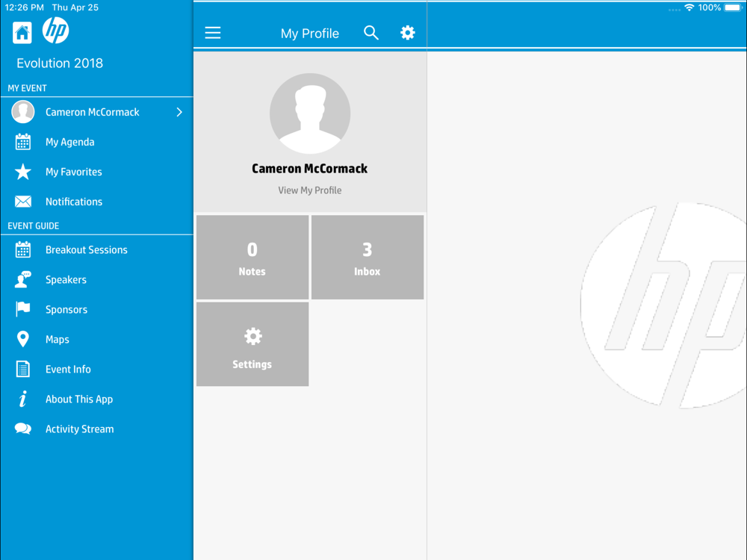Click the Speakers person icon
Viewport: 747px width, 560px height.
coord(23,279)
